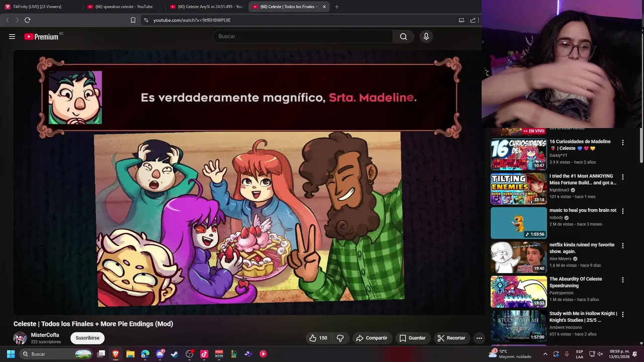Clip the video using Recortar
644x362 pixels.
[451, 338]
